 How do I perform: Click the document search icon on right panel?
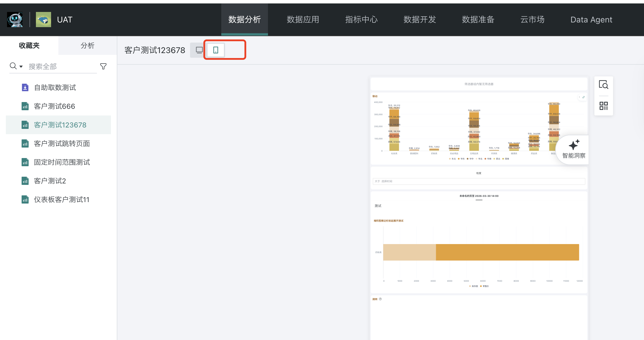(x=603, y=85)
